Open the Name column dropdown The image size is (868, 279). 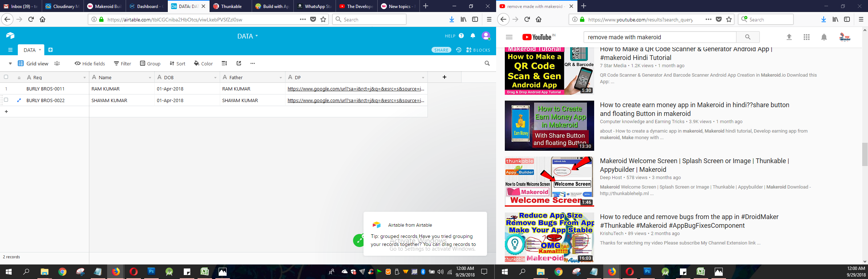[150, 77]
